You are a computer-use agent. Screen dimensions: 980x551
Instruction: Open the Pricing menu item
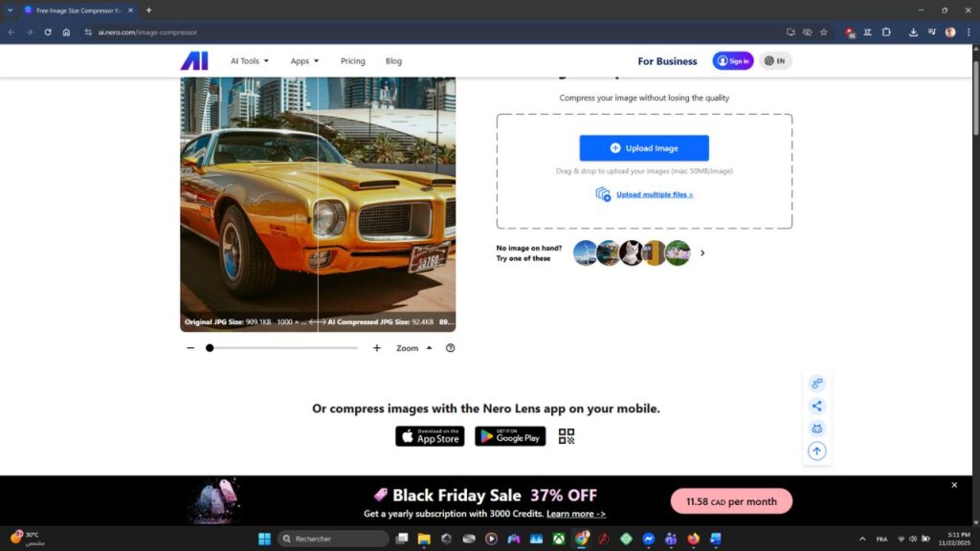pos(352,61)
